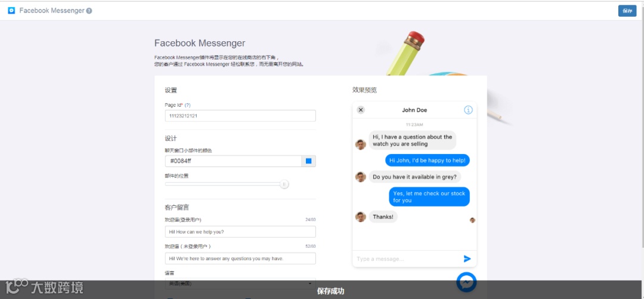
Task: Click the avatar beside 'Do you have it available in grey?'
Action: [x=361, y=177]
